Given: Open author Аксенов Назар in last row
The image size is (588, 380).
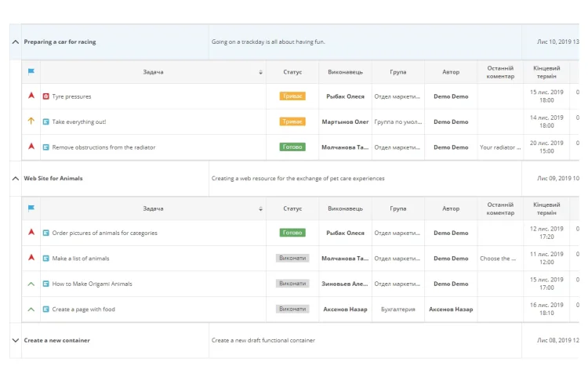Looking at the screenshot, I should point(451,309).
